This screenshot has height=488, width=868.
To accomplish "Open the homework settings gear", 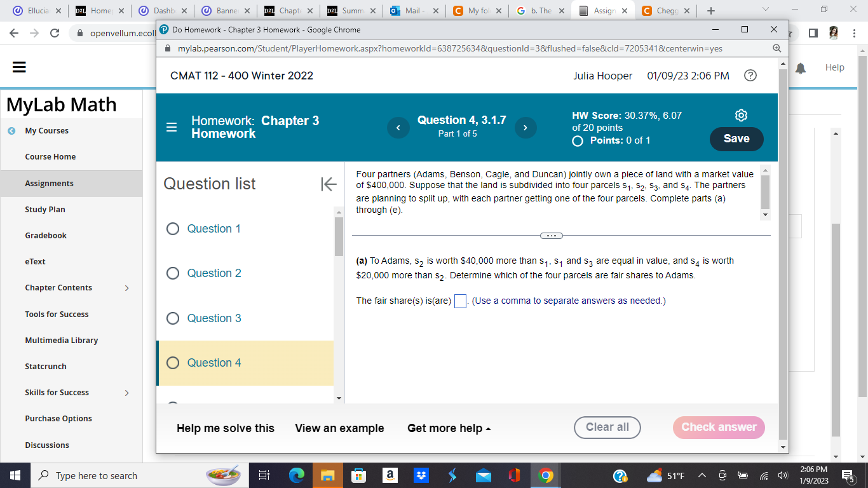I will tap(741, 115).
